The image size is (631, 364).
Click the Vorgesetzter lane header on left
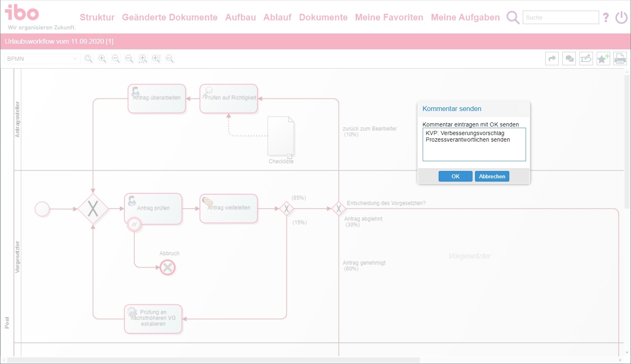click(18, 257)
